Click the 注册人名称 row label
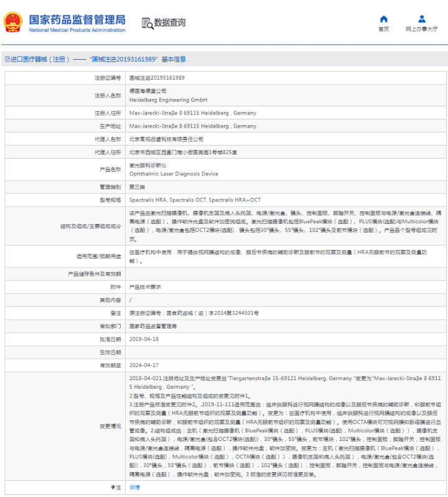The height and width of the screenshot is (497, 448). tap(108, 95)
